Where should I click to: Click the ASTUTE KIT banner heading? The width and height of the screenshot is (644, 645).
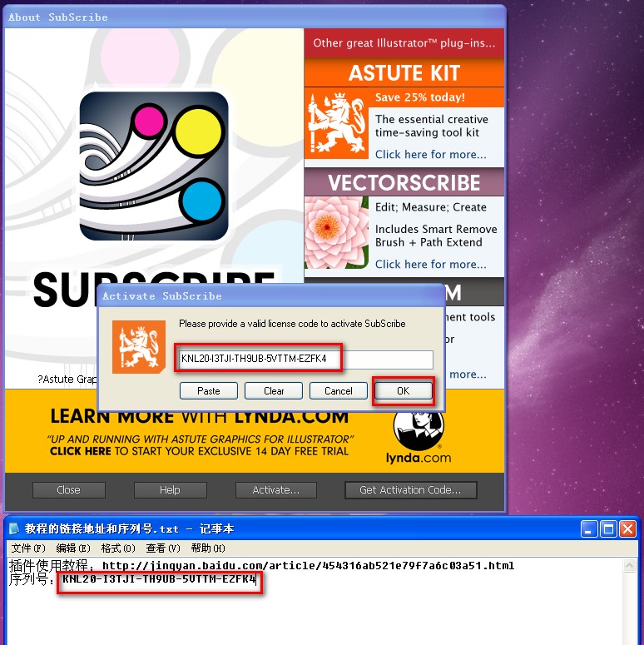point(404,72)
